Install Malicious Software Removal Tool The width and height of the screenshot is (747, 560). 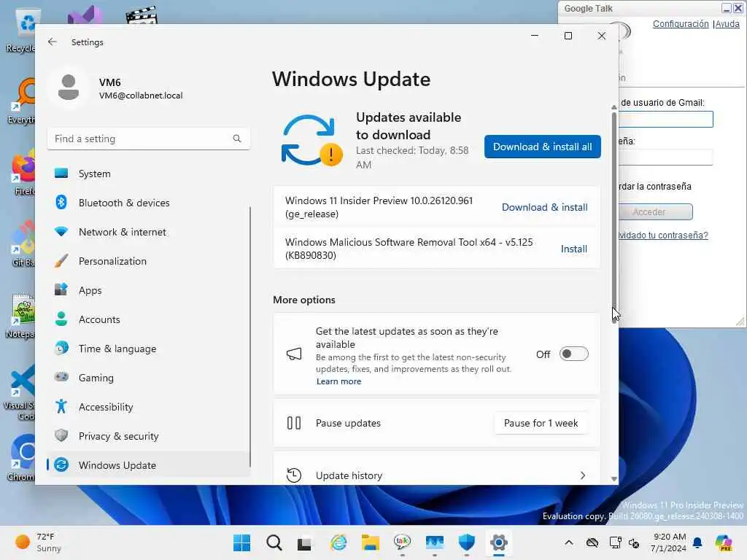(573, 249)
